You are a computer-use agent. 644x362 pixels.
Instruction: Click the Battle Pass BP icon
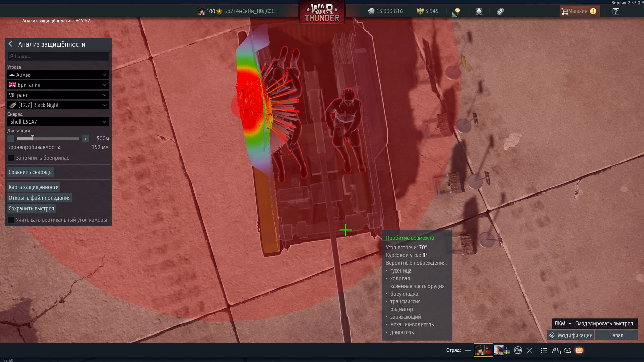(x=500, y=11)
